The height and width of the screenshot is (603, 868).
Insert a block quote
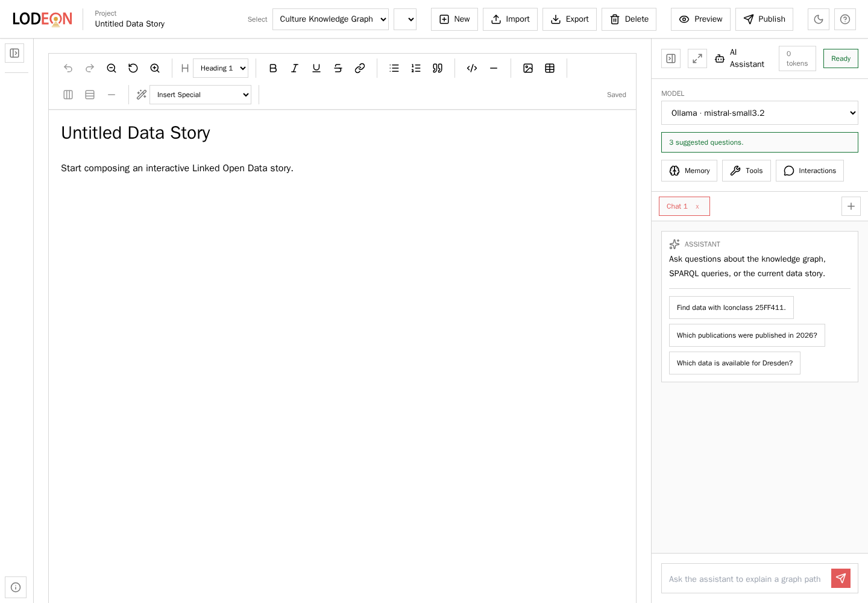click(x=438, y=68)
